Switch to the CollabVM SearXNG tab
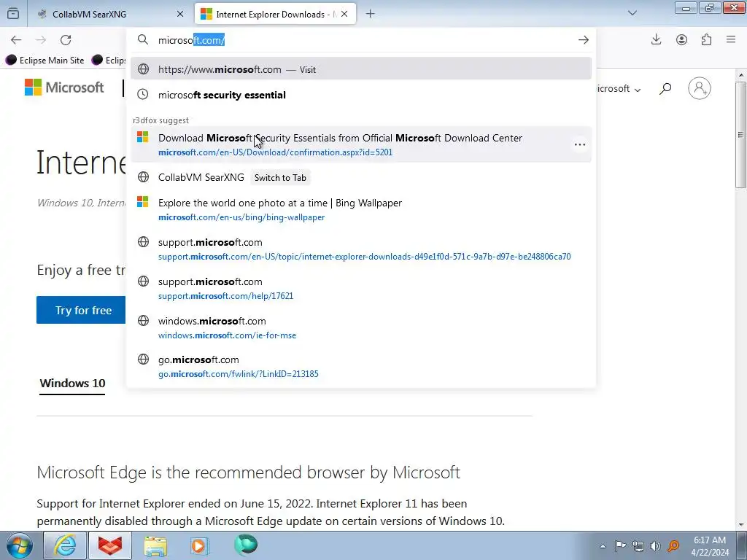The image size is (747, 560). (x=111, y=15)
